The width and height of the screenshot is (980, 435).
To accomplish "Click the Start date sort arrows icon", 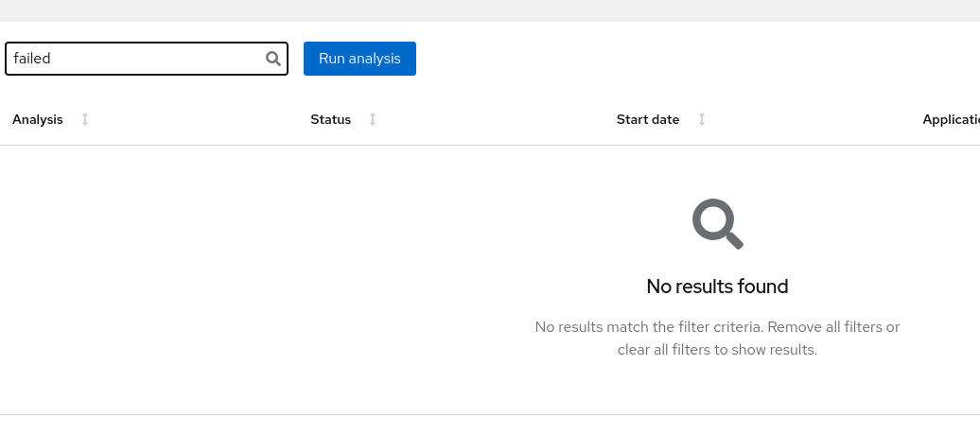I will click(702, 119).
